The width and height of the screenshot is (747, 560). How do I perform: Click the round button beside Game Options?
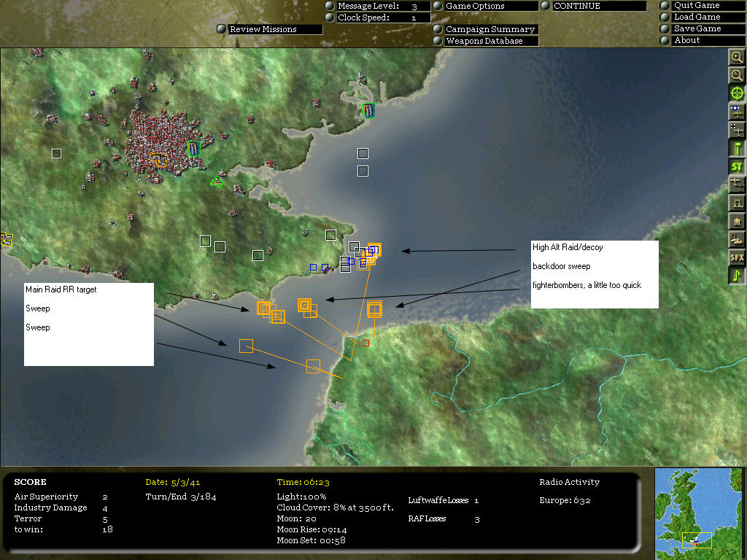click(x=438, y=6)
